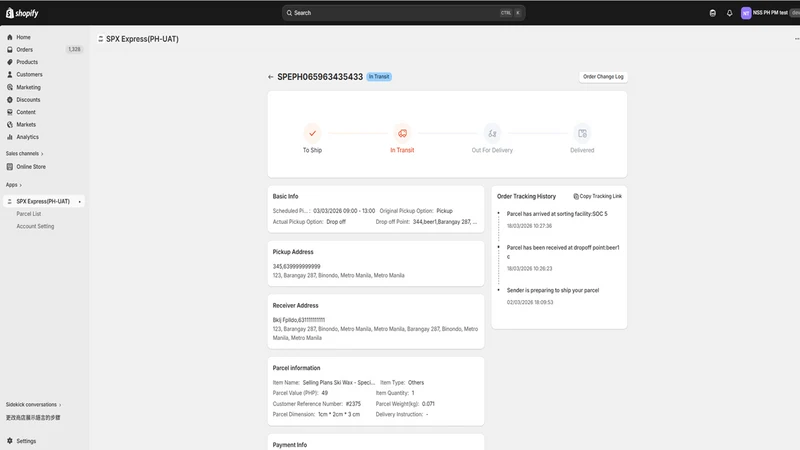Click the Receiver Address heading
800x450 pixels.
tap(295, 306)
